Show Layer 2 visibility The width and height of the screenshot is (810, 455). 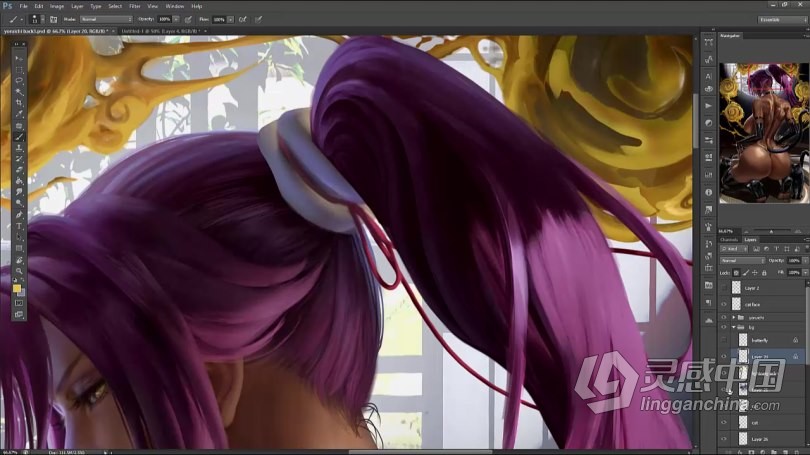724,288
